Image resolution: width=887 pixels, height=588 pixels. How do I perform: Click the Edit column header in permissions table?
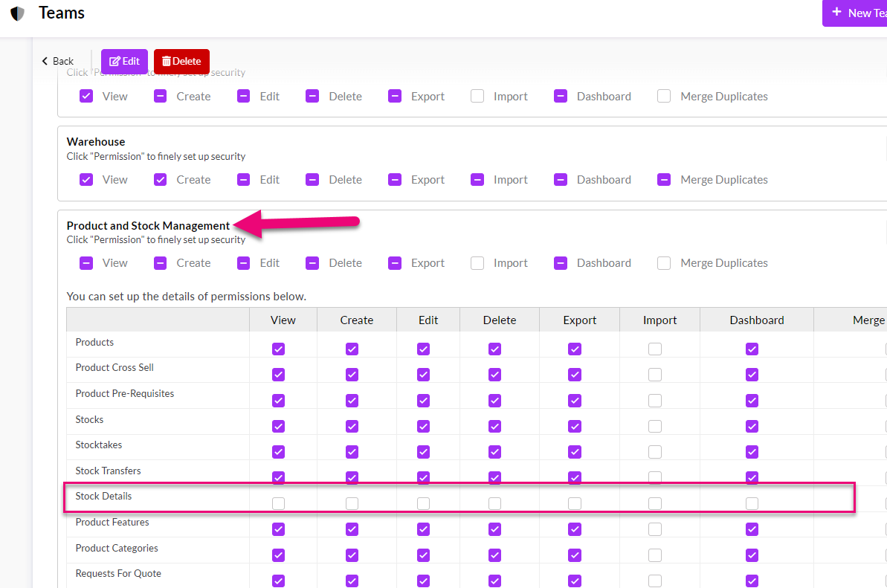tap(428, 320)
